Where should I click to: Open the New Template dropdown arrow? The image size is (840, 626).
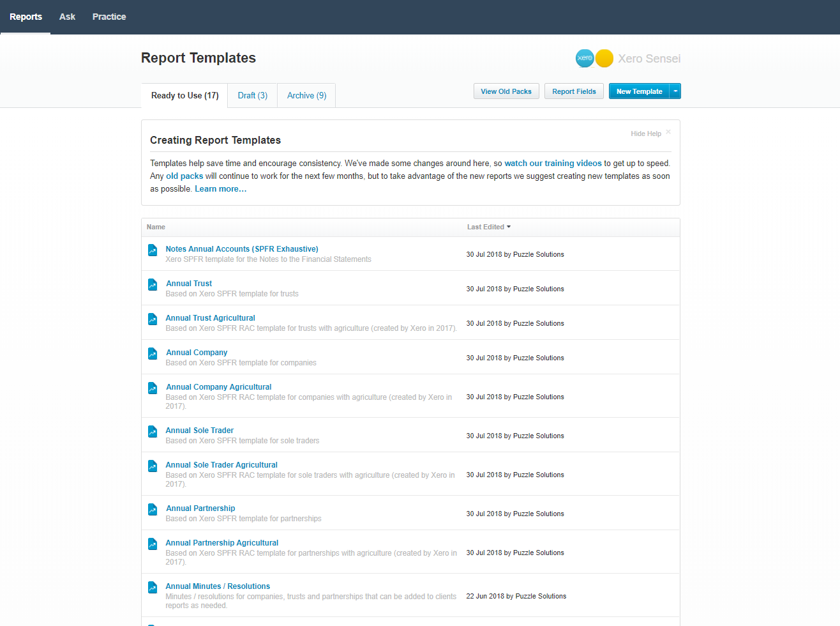tap(675, 91)
